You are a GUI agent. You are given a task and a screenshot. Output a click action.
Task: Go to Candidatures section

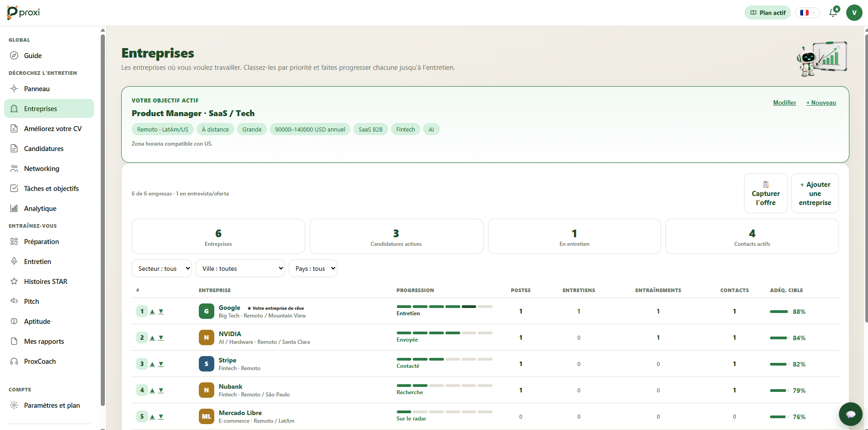49,149
